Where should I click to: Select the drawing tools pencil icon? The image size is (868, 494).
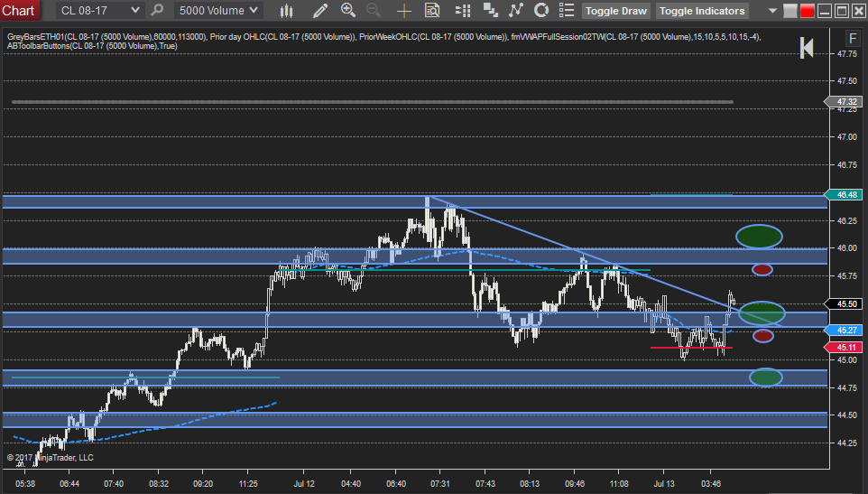(319, 10)
